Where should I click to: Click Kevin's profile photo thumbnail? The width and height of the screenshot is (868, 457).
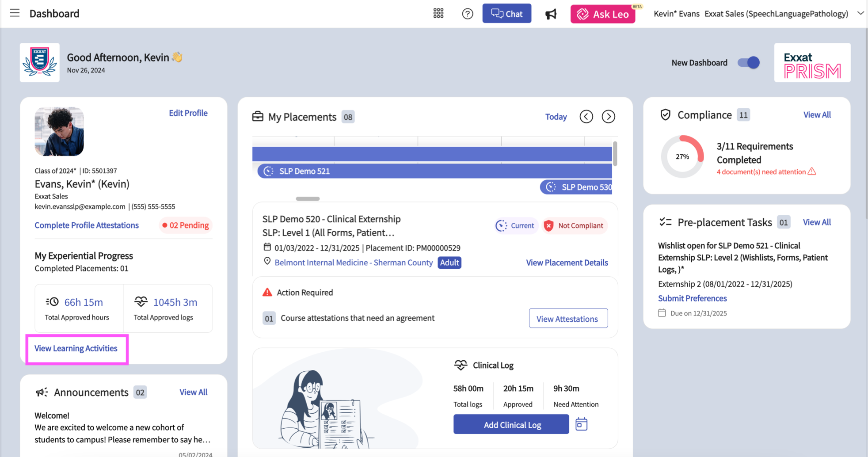click(x=59, y=131)
